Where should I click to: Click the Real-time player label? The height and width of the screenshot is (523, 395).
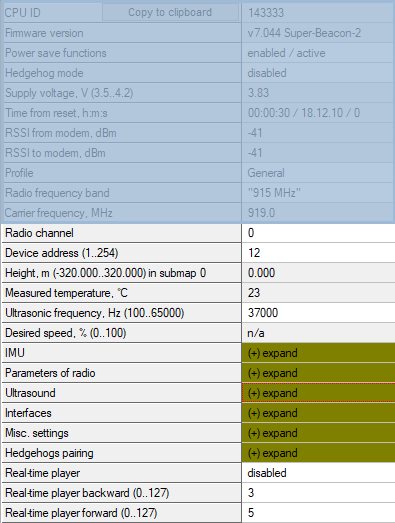click(x=43, y=473)
